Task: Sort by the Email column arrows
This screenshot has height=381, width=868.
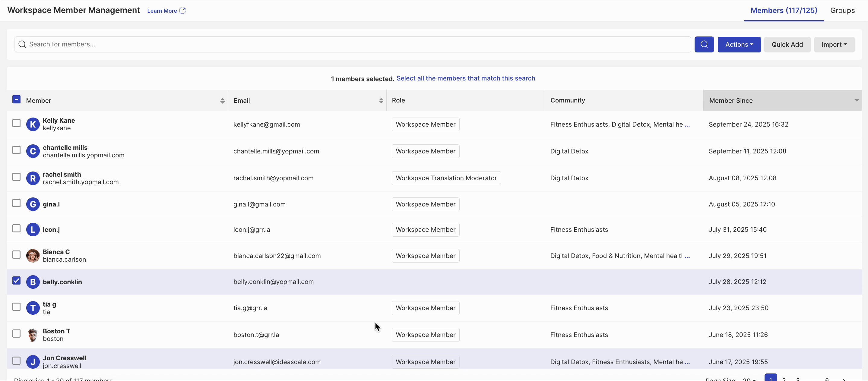Action: point(381,101)
